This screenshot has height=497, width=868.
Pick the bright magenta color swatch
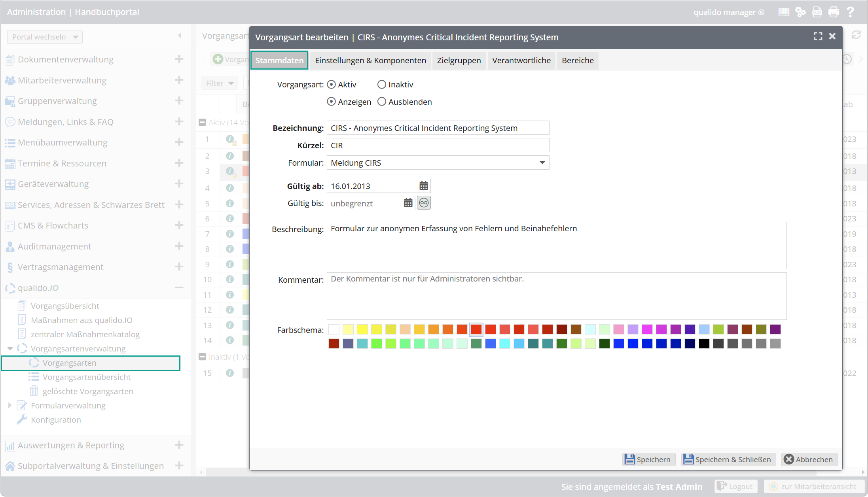coord(647,329)
